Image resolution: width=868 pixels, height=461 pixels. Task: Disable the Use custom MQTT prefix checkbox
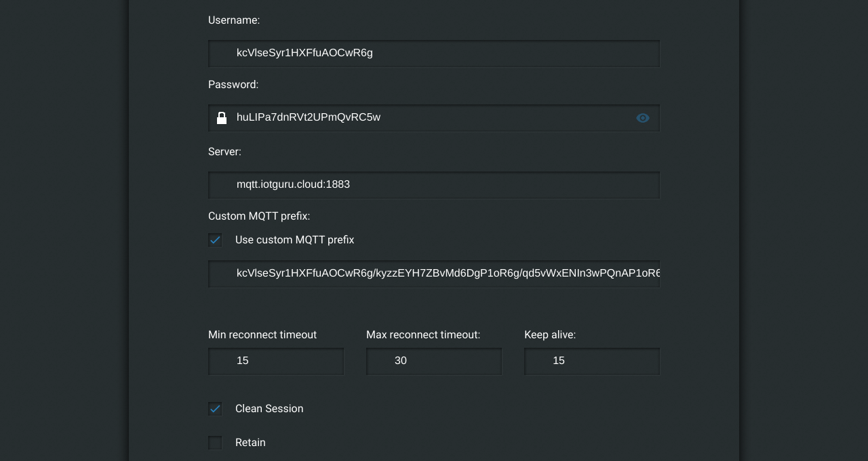click(215, 240)
